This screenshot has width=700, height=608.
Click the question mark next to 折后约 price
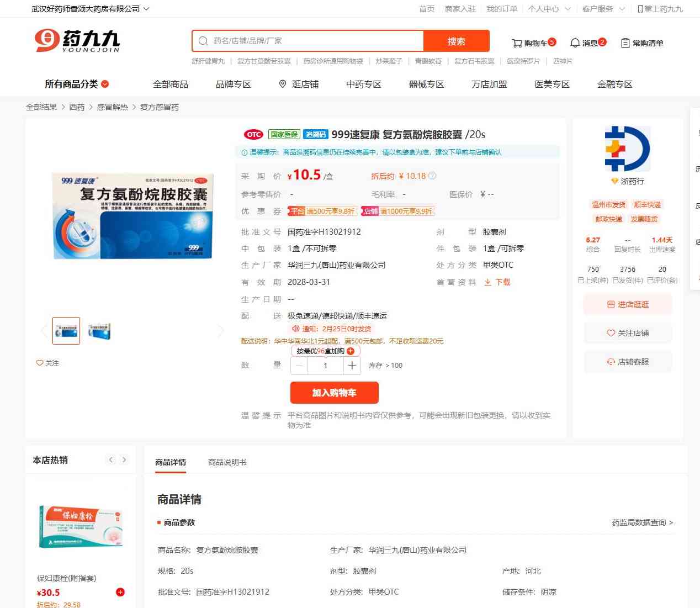coord(432,176)
